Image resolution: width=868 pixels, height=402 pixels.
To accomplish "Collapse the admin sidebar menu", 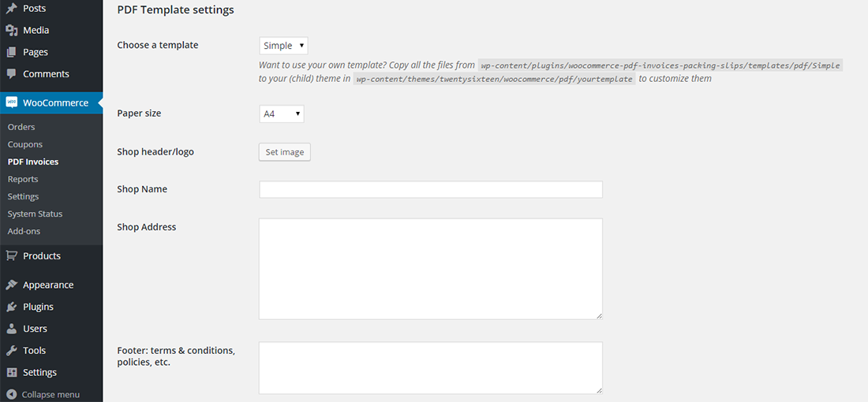I will (x=43, y=394).
